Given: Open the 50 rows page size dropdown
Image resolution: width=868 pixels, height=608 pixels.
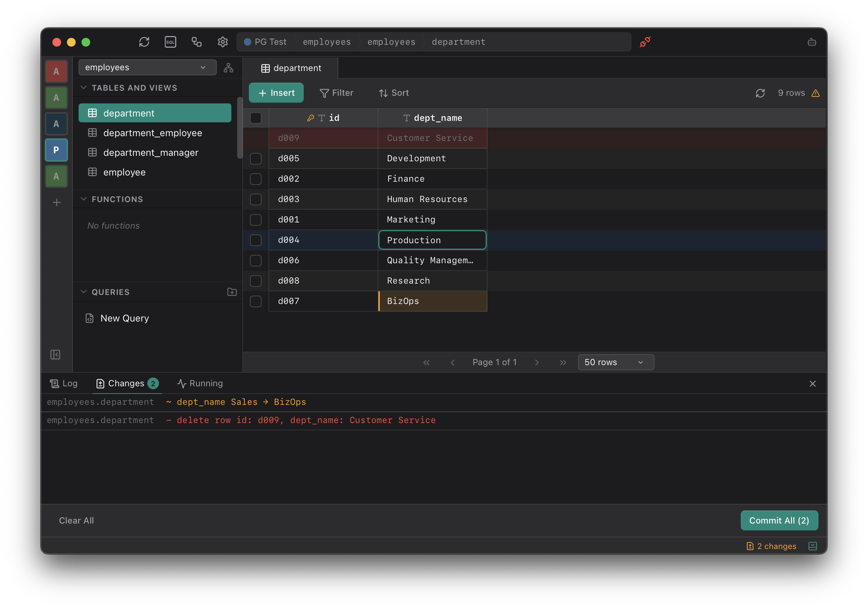Looking at the screenshot, I should [616, 362].
